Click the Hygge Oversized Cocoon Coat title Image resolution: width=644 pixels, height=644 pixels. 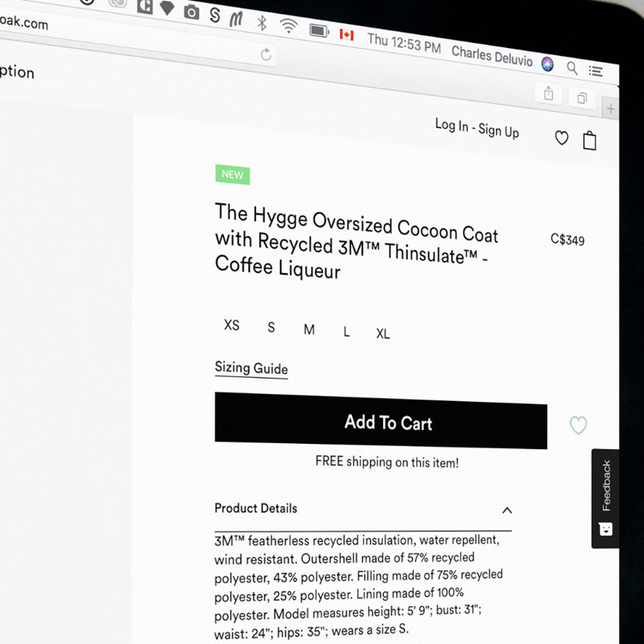[356, 241]
